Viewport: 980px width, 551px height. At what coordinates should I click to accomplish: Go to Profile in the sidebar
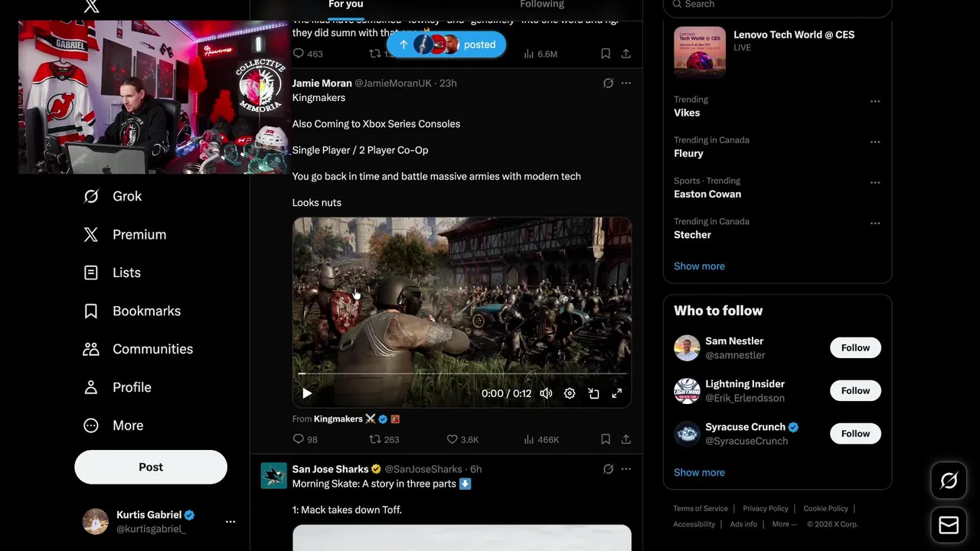(117, 387)
